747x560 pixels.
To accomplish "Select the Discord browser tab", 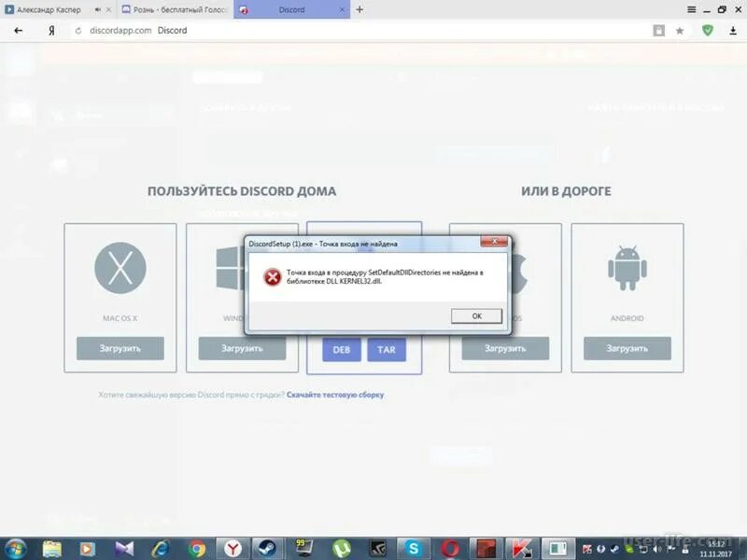I will point(291,9).
